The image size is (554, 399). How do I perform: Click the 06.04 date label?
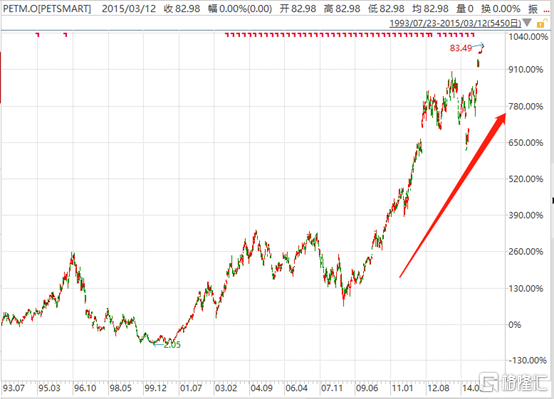[x=296, y=388]
